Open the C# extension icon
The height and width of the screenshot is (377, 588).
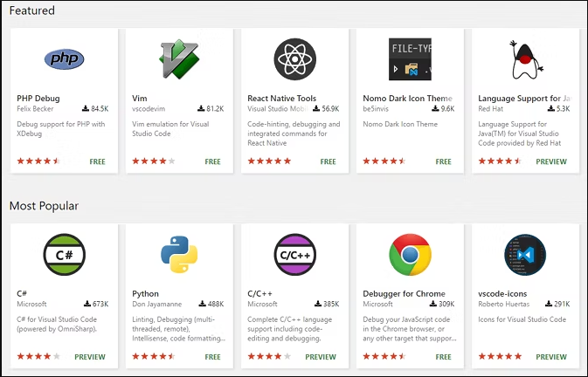tap(64, 255)
